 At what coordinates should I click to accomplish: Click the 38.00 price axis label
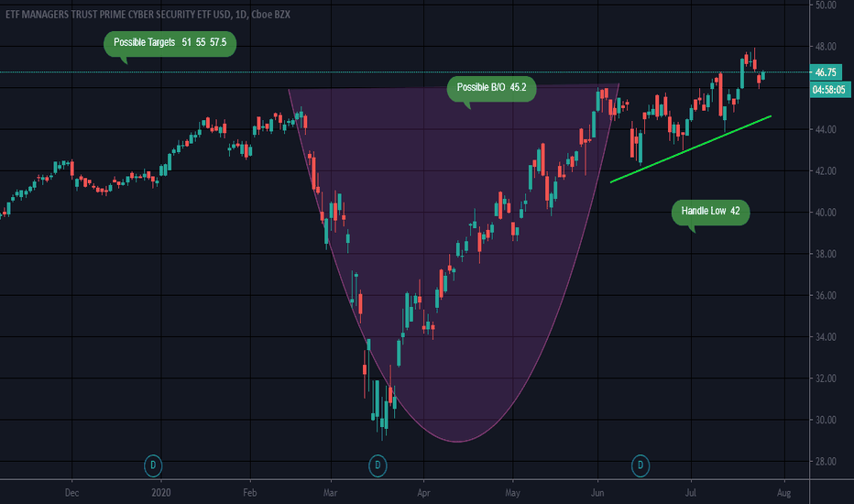tap(825, 254)
